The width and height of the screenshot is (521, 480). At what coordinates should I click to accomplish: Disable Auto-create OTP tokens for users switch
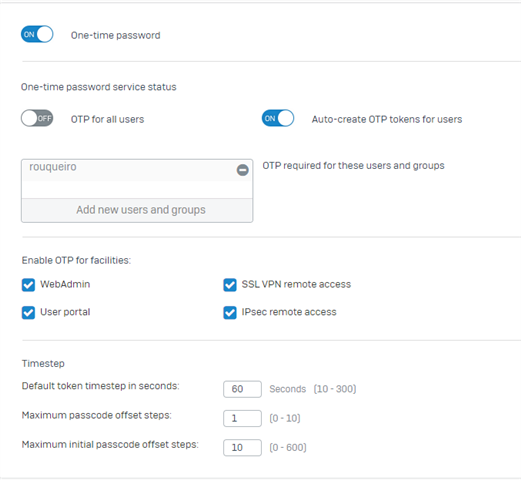pos(278,118)
